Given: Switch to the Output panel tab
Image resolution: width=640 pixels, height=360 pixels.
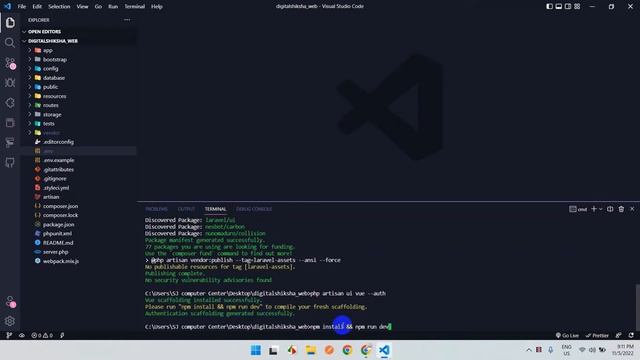Looking at the screenshot, I should pos(186,209).
